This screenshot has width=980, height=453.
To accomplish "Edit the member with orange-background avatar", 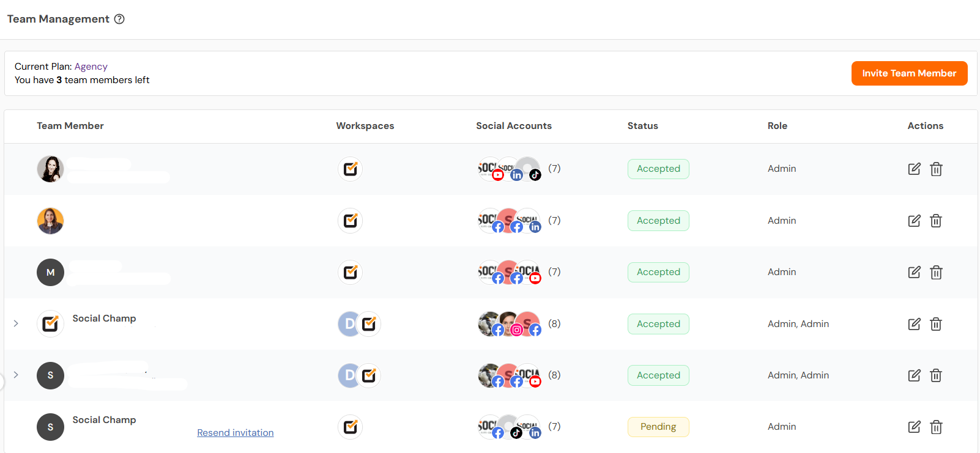I will pos(914,221).
